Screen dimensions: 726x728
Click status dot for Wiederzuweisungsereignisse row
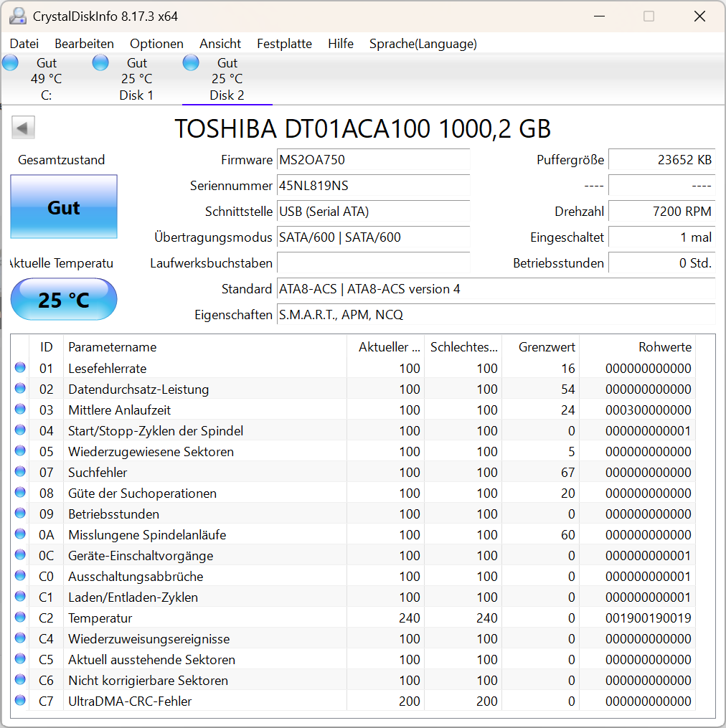click(x=20, y=638)
